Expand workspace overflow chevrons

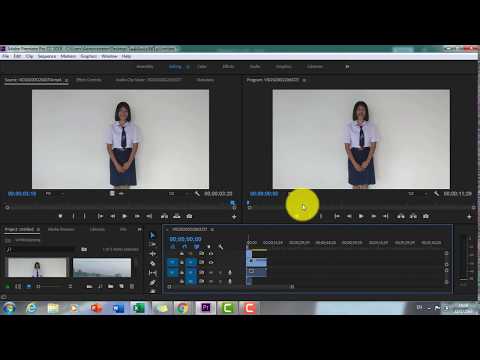pyautogui.click(x=347, y=67)
